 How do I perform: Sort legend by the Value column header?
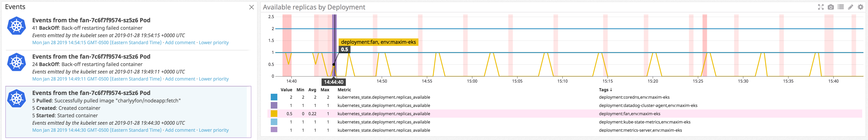(x=286, y=90)
